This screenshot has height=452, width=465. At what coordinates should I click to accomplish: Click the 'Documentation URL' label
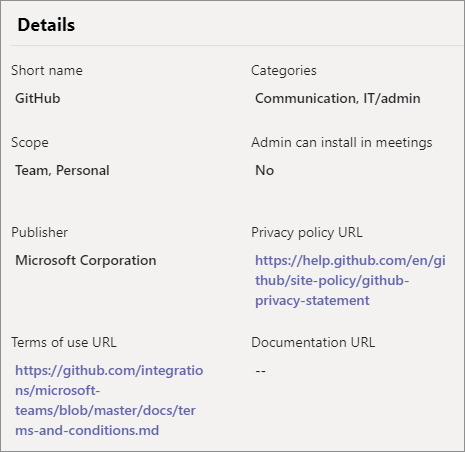coord(313,342)
